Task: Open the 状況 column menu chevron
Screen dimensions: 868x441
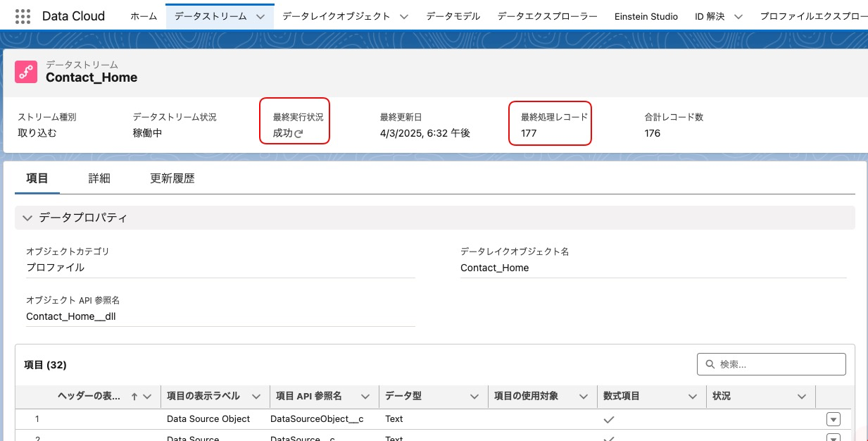Action: pos(802,397)
